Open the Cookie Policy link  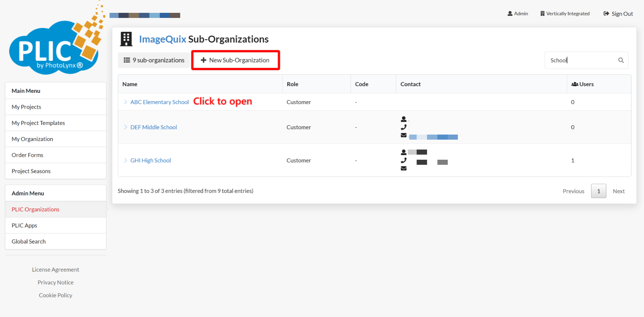click(x=55, y=295)
